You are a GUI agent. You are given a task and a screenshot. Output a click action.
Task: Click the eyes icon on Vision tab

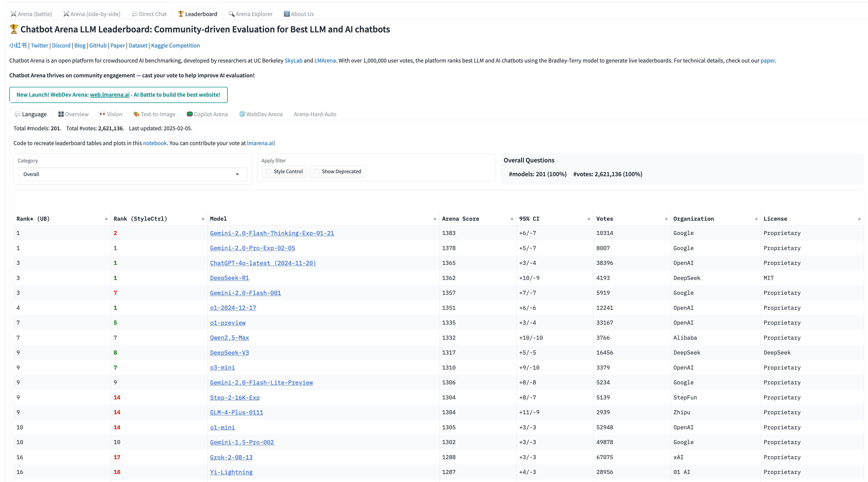pos(102,114)
